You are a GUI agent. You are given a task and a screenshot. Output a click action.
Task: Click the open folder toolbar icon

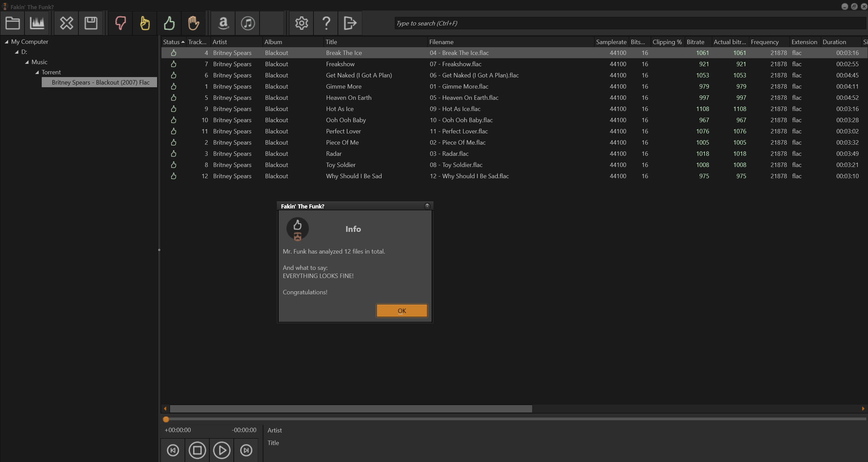click(x=13, y=23)
